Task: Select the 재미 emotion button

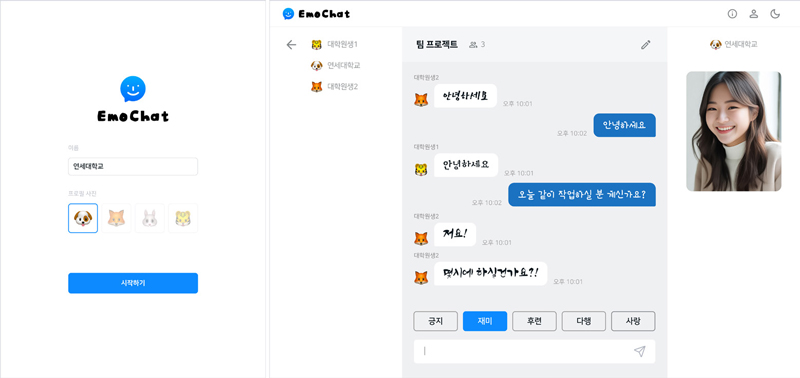Action: 485,321
